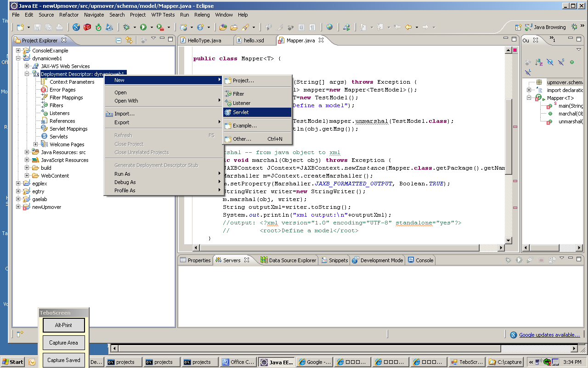
Task: Open the Run button dropdown arrow
Action: point(151,28)
